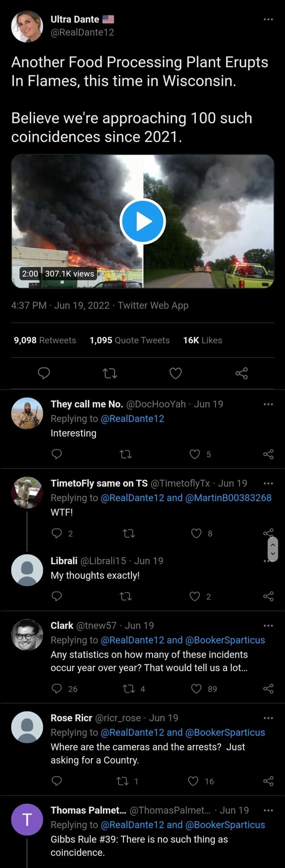Open the @BookerSparticus mention in Clark's reply
The image size is (285, 868).
[225, 640]
